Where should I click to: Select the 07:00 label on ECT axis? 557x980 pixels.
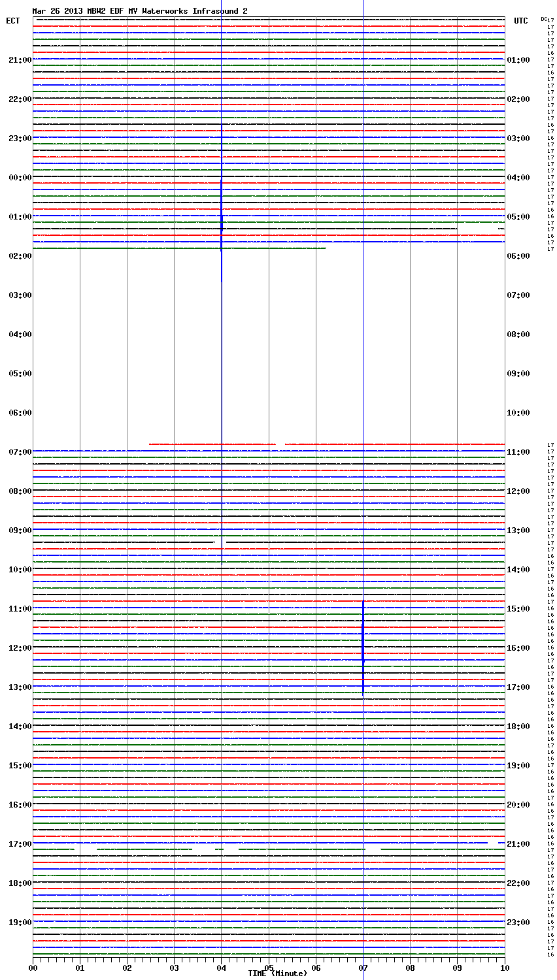tap(20, 452)
